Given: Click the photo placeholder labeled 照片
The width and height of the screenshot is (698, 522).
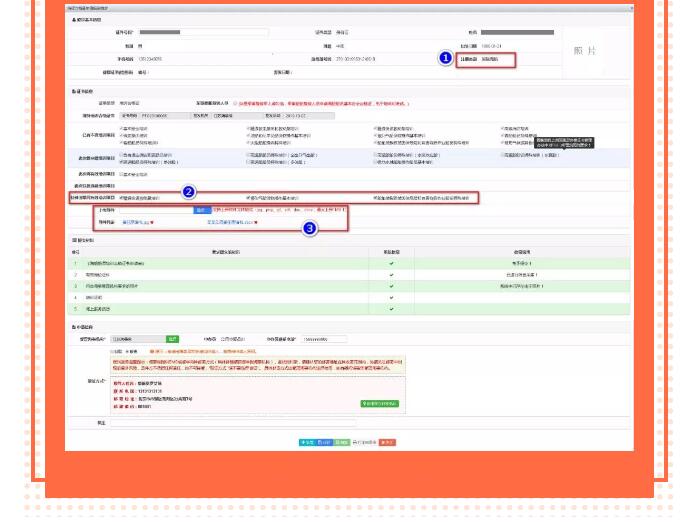Looking at the screenshot, I should click(588, 50).
